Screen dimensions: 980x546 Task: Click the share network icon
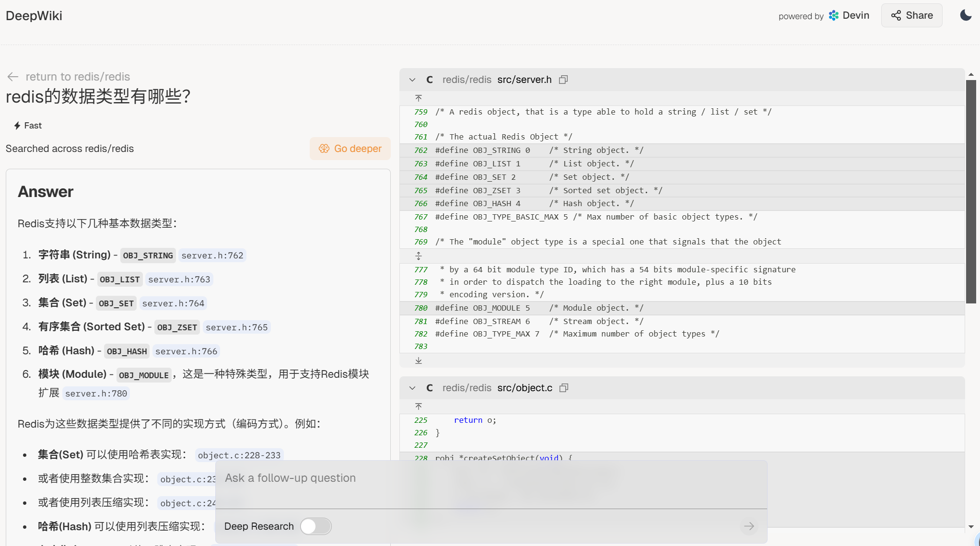coord(896,15)
